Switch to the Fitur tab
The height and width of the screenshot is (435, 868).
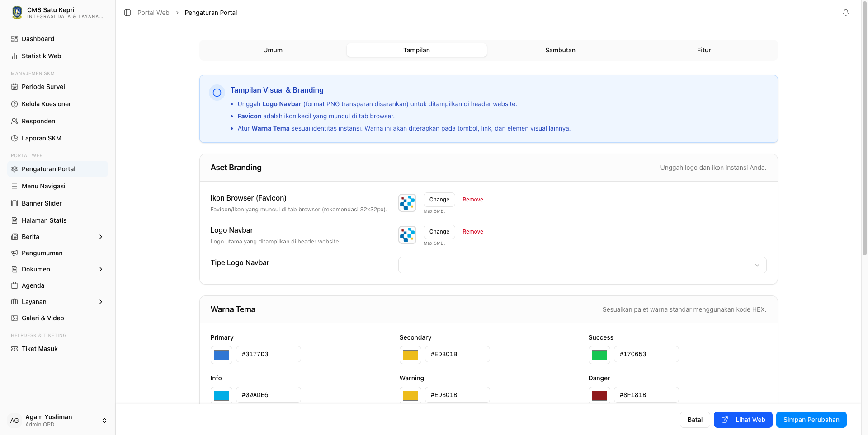(x=704, y=50)
